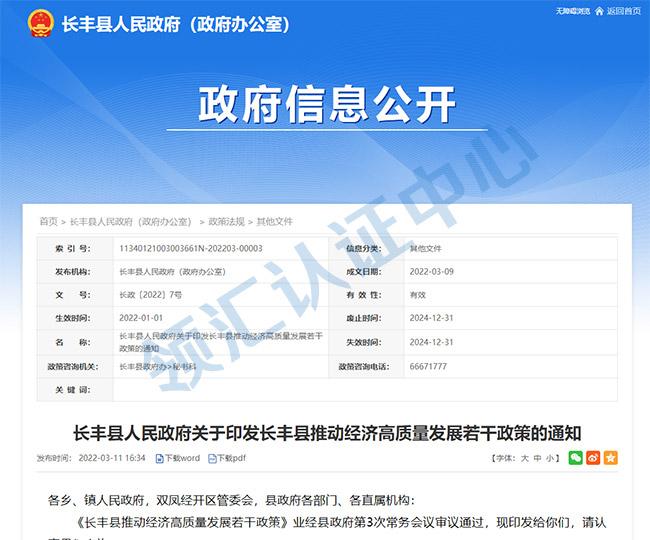Select the 生效时间 value 2022-01-01
The image size is (650, 540).
[141, 318]
